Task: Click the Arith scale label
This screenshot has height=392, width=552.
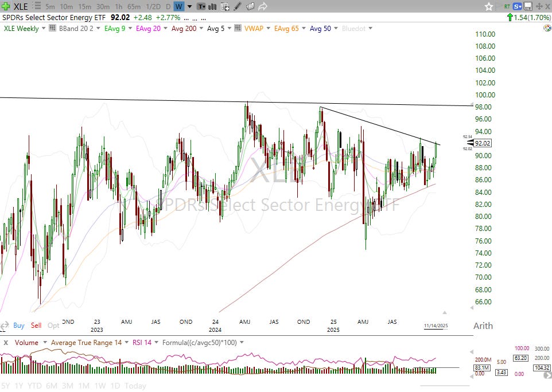Action: pos(483,326)
